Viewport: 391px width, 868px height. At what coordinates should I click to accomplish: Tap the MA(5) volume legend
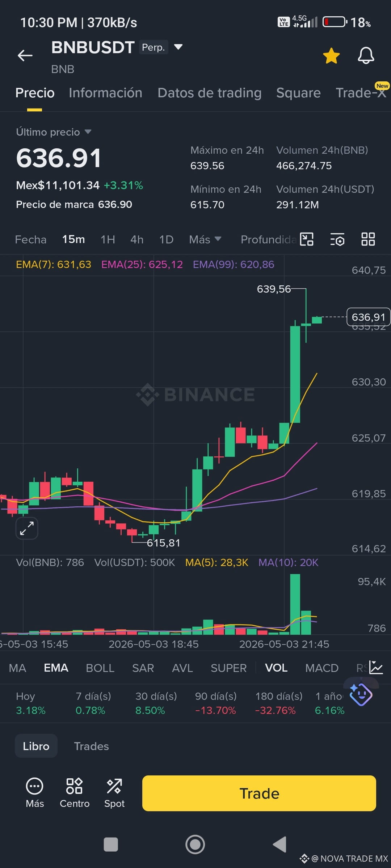[x=217, y=562]
